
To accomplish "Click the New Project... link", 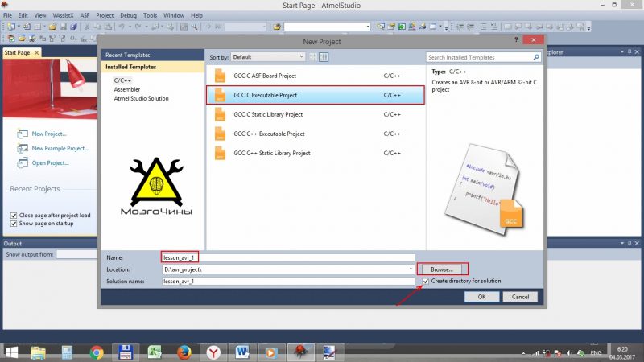I will coord(49,134).
